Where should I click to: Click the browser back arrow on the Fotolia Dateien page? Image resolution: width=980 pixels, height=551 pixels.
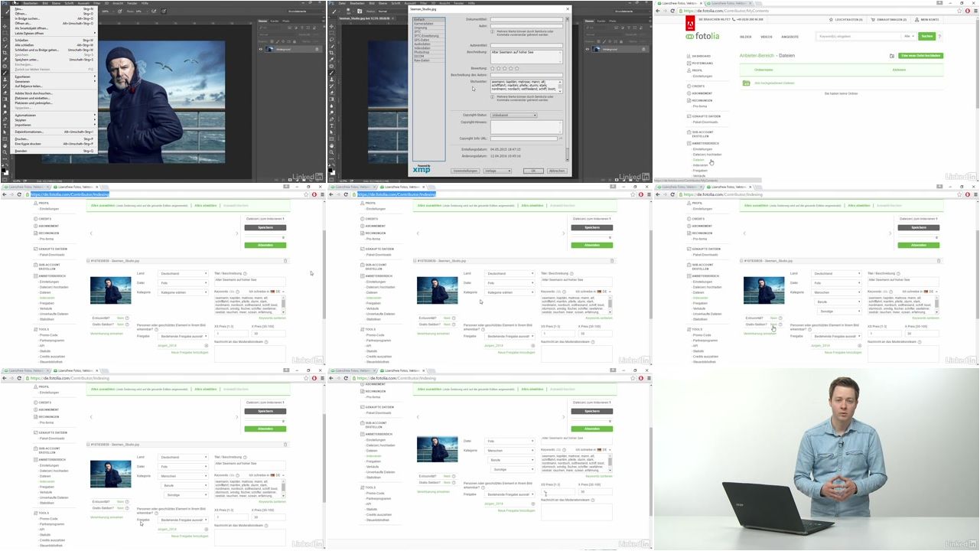tap(658, 11)
